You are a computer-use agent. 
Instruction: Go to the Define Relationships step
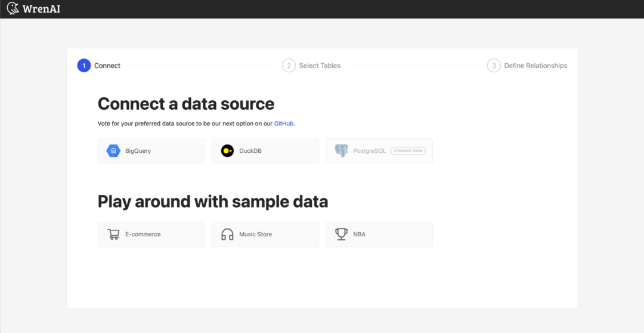535,66
